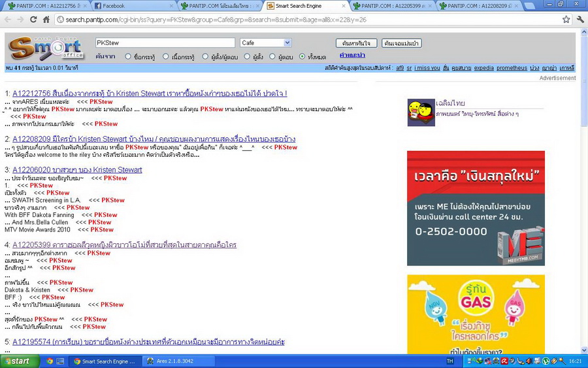Click the volume speaker tray icon
Viewport: 588px width, 368px height.
(x=529, y=361)
